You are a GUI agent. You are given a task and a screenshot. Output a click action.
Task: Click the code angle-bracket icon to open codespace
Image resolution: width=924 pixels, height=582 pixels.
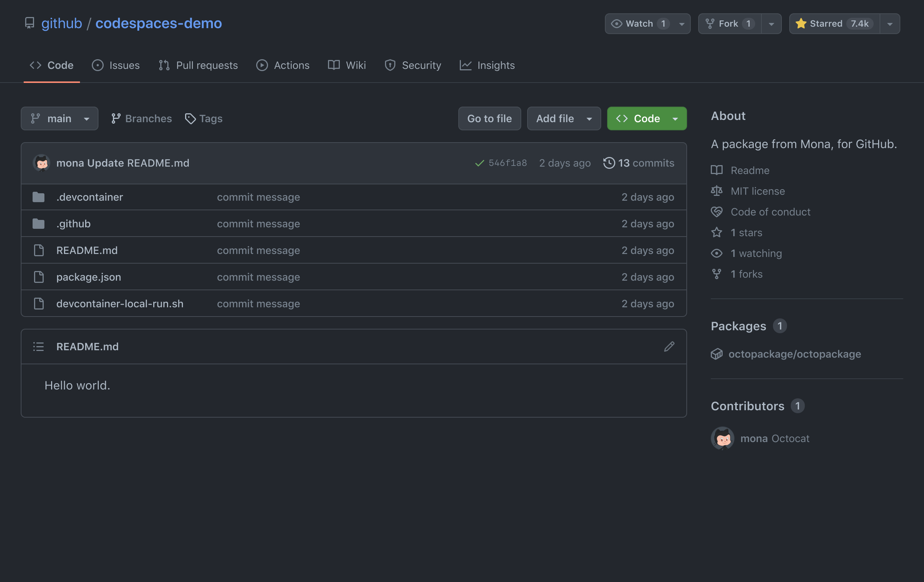tap(622, 117)
